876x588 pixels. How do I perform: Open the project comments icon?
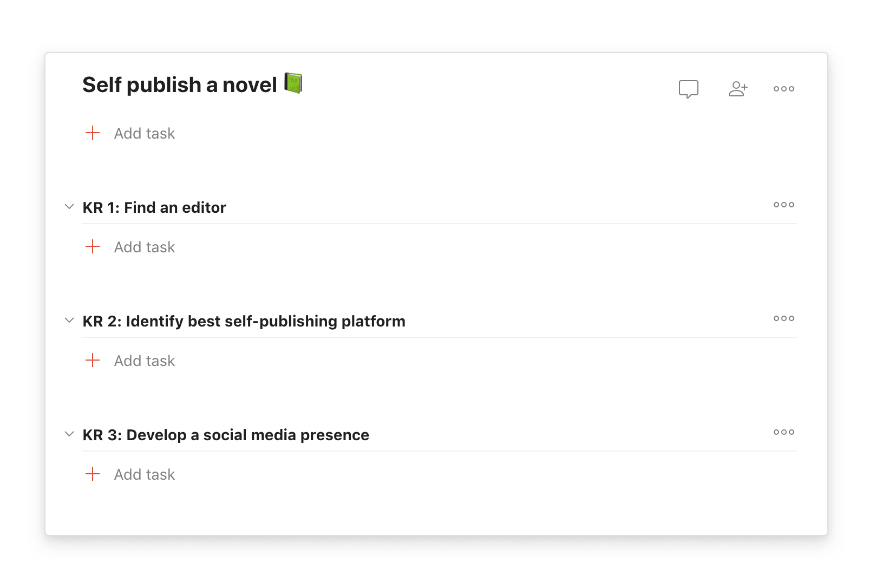[688, 88]
